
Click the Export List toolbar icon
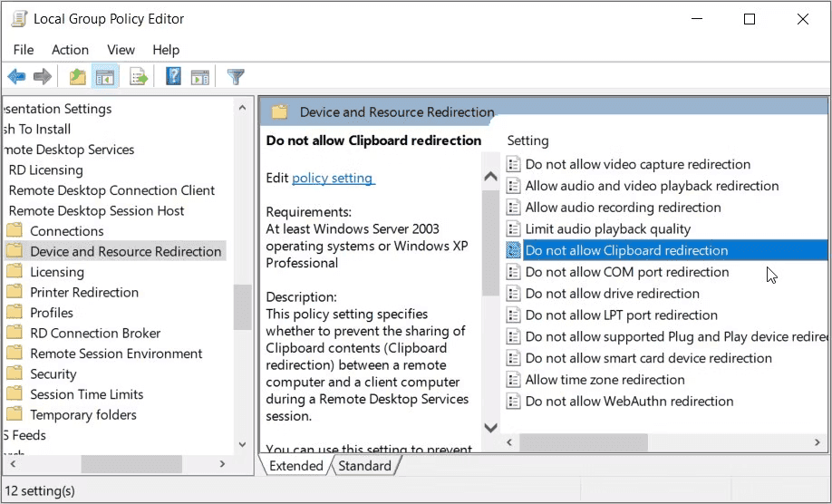pos(139,77)
